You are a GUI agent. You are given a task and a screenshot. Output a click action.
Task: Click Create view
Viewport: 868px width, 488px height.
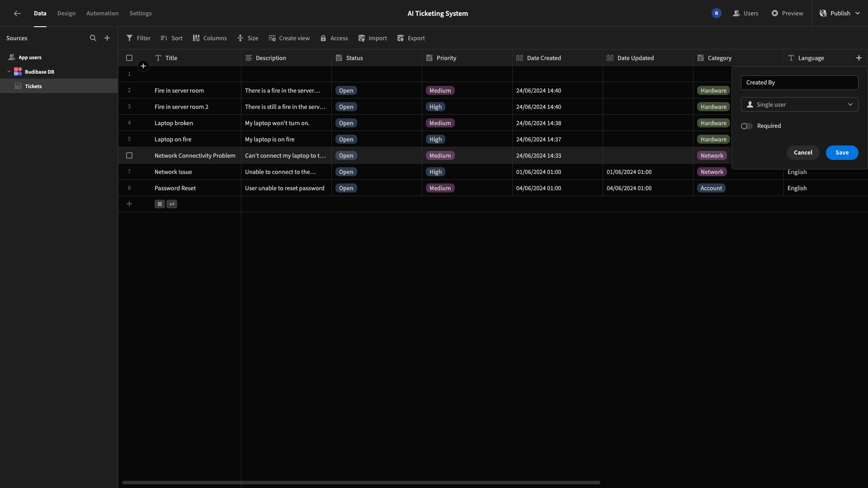(289, 38)
